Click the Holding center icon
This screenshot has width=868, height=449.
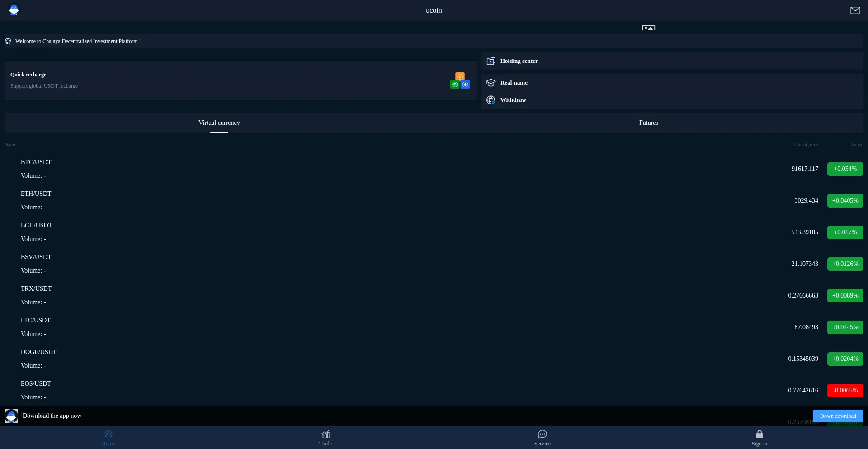pos(491,61)
